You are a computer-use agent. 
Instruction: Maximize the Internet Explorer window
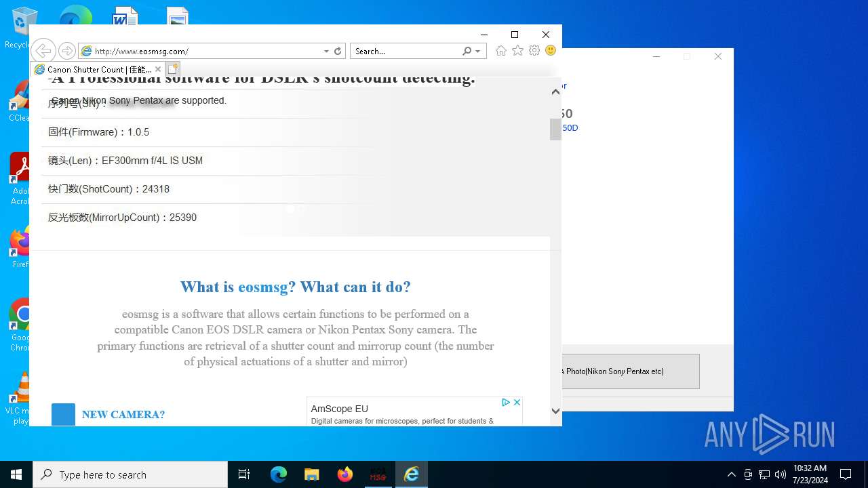[x=515, y=35]
